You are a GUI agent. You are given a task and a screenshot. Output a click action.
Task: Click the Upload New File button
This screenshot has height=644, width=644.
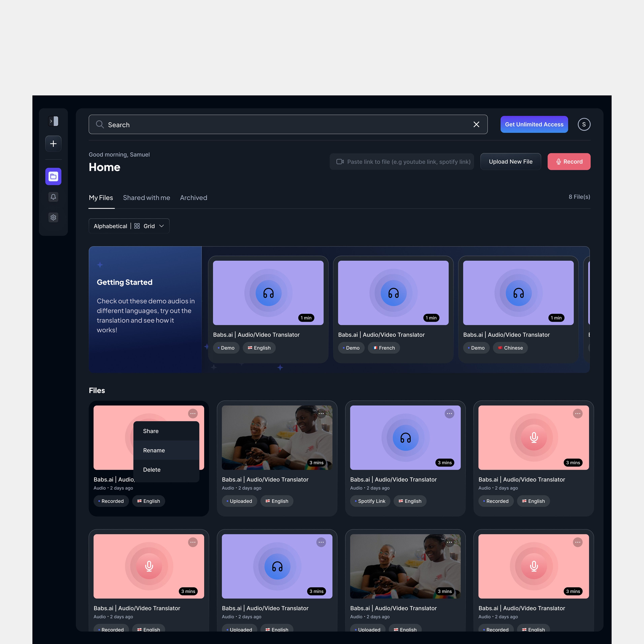[510, 162]
